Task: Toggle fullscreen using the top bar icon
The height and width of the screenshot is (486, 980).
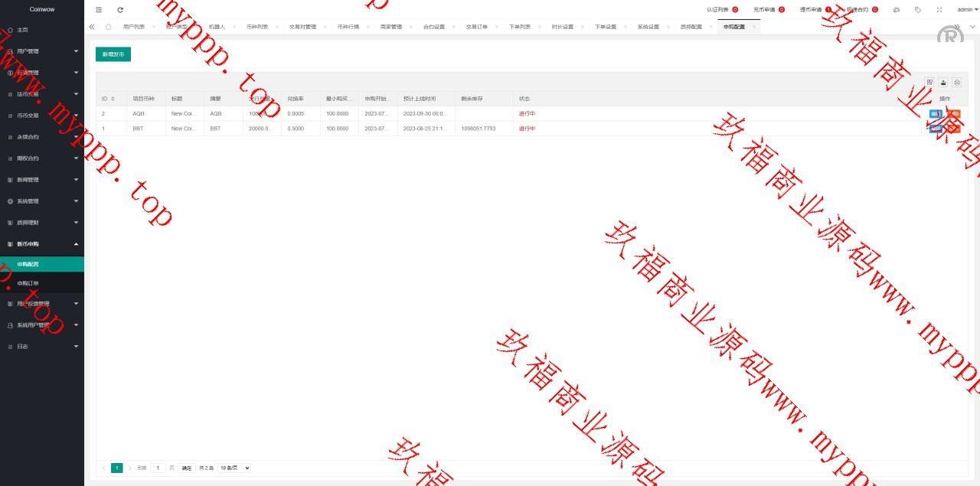Action: [x=939, y=10]
